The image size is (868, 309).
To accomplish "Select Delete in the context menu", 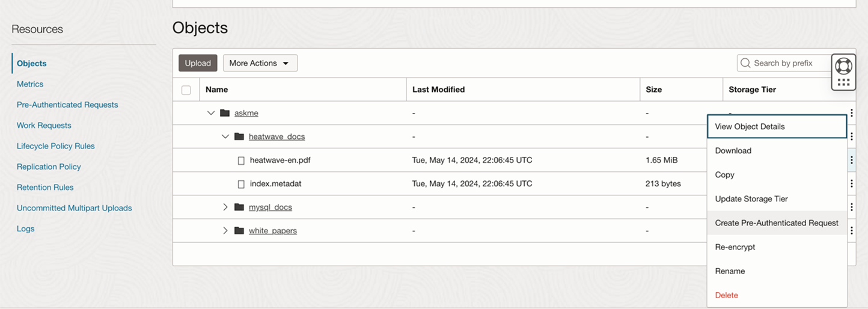I will [x=726, y=295].
